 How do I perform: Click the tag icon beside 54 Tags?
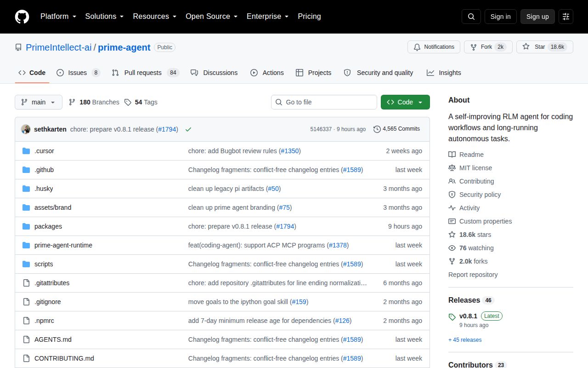[x=128, y=102]
